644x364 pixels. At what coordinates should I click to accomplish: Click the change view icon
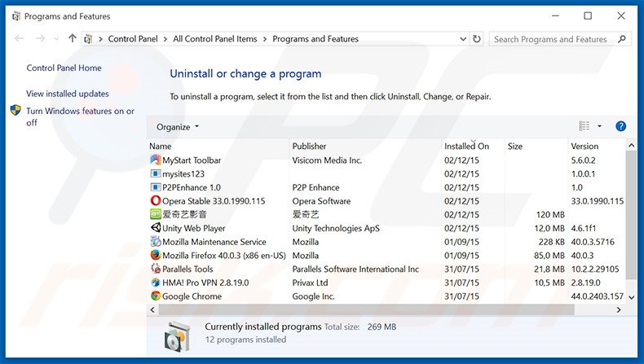pos(584,126)
